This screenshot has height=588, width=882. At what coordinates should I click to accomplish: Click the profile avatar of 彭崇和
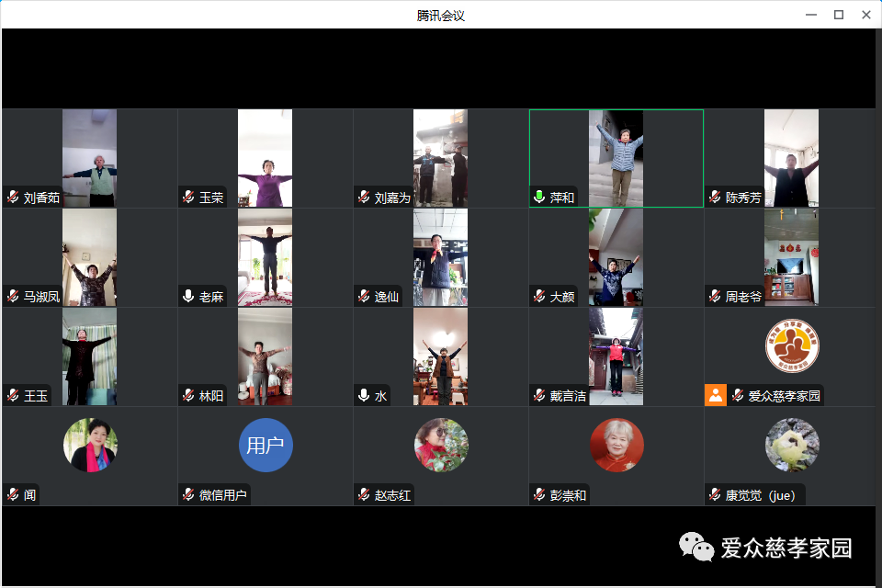pos(616,446)
